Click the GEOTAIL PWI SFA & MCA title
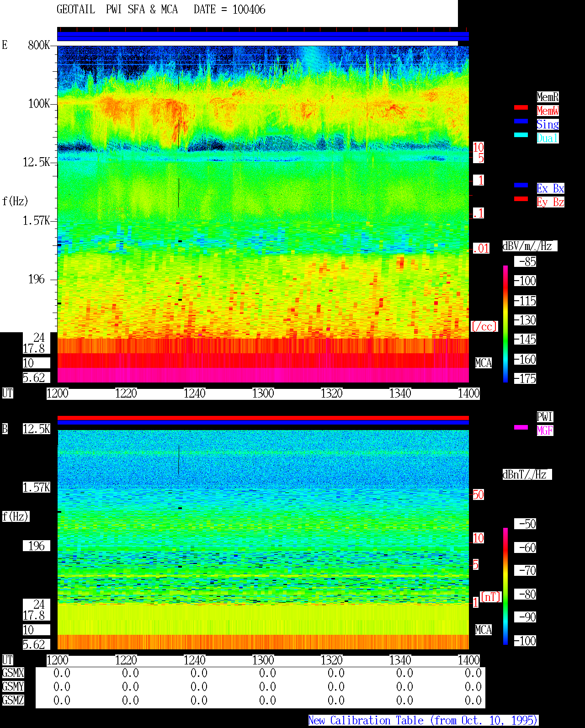 click(117, 10)
